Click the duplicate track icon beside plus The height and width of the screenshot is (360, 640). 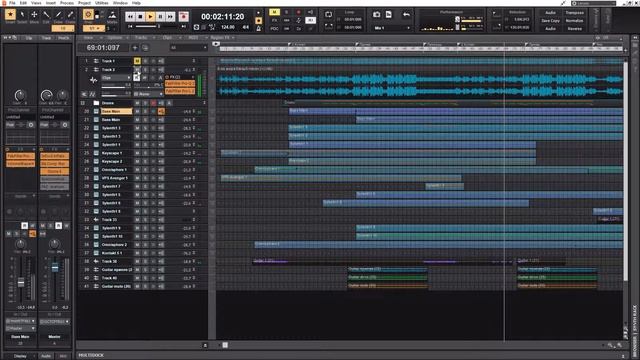click(144, 48)
